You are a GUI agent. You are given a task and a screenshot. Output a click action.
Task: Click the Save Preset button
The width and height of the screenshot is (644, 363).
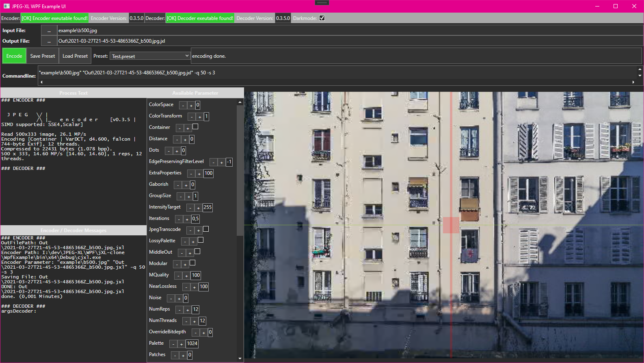[x=43, y=56]
